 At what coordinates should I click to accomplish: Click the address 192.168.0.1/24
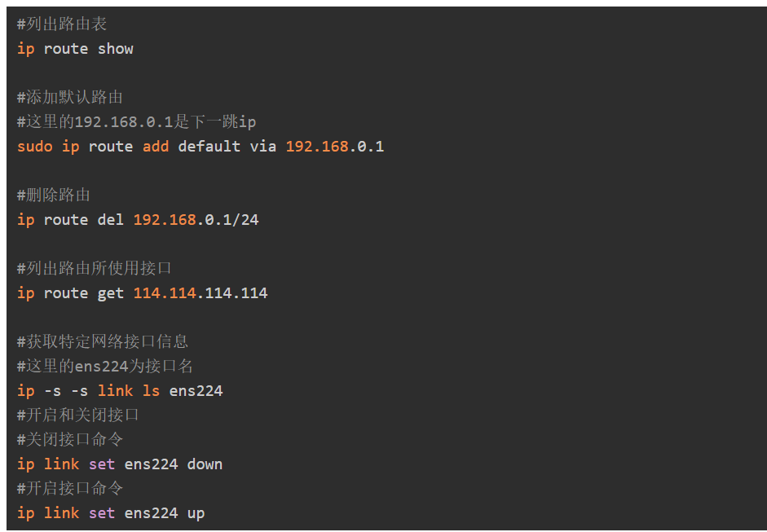pos(196,220)
